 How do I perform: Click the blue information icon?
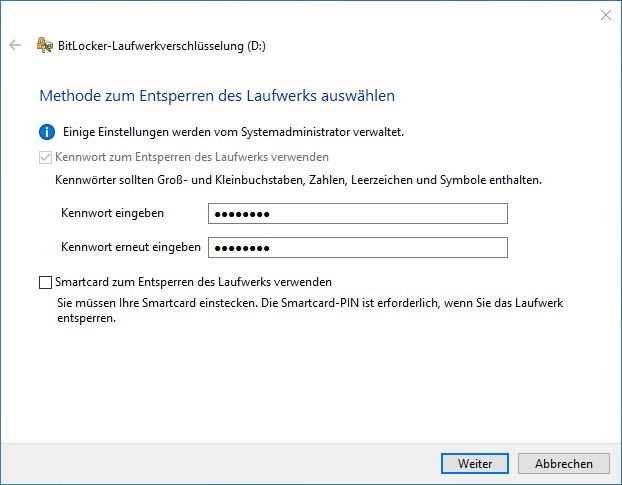[45, 132]
